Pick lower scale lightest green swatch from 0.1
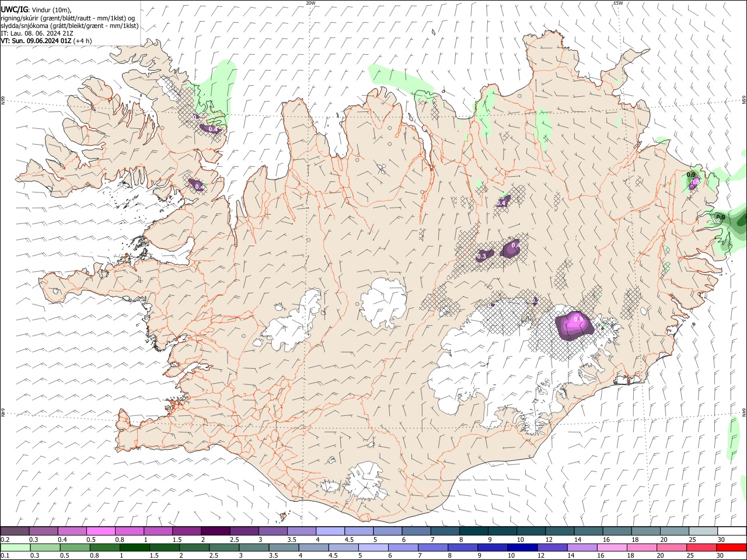This screenshot has width=747, height=560. pyautogui.click(x=15, y=547)
